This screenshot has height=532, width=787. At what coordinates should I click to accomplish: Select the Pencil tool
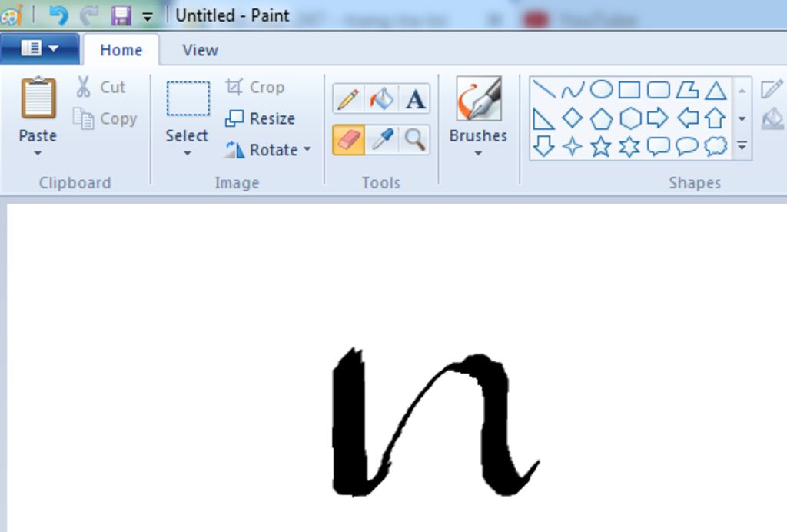click(347, 99)
